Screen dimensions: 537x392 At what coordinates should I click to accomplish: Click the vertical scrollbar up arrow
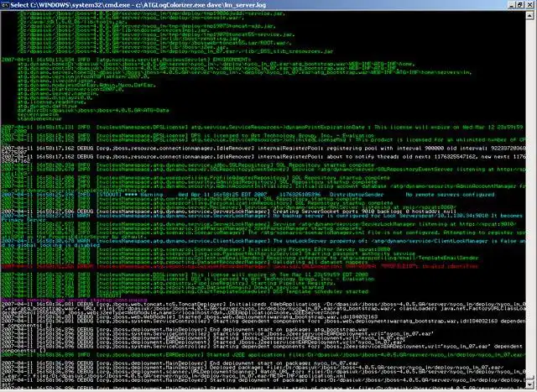[x=529, y=15]
